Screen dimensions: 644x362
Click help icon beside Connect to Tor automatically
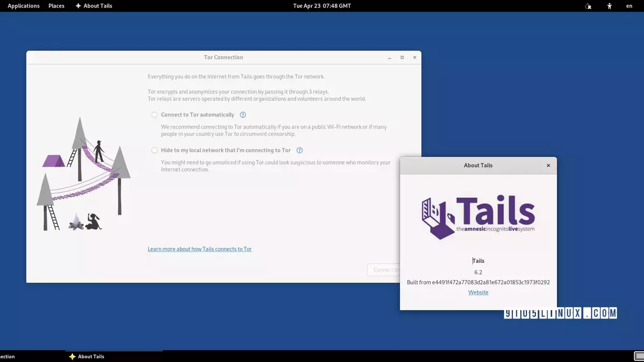243,115
